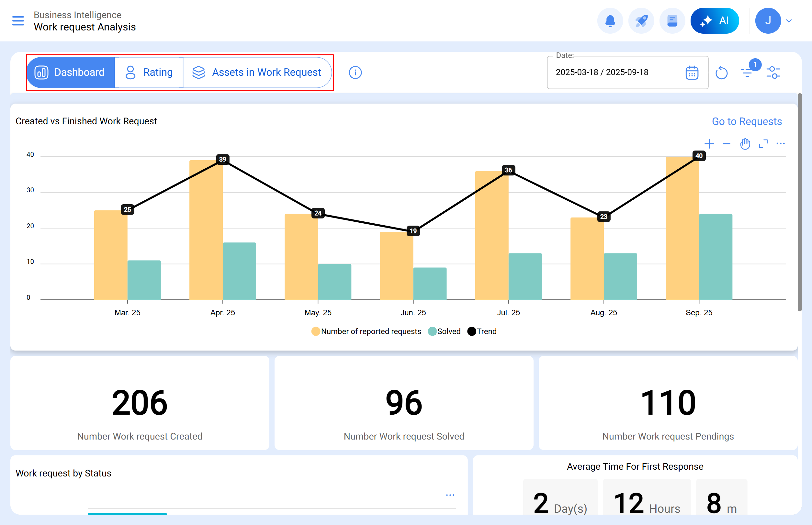812x525 pixels.
Task: Toggle the Solved legend series
Action: [444, 331]
